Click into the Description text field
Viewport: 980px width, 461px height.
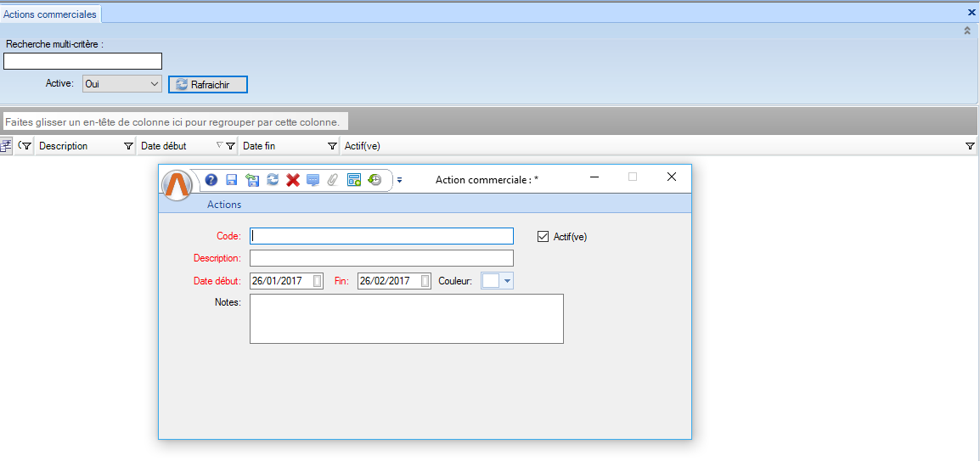click(x=381, y=258)
